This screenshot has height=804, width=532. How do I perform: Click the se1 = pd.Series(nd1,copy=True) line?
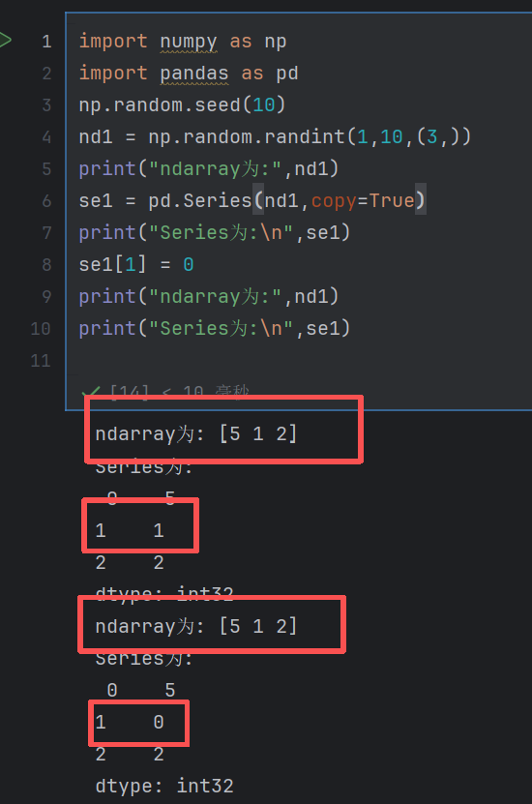pyautogui.click(x=251, y=200)
